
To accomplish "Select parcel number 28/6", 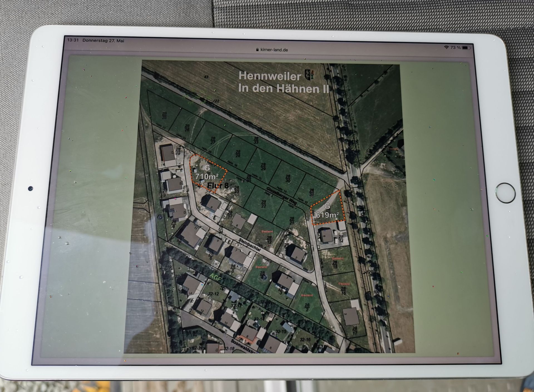I will point(211,256).
